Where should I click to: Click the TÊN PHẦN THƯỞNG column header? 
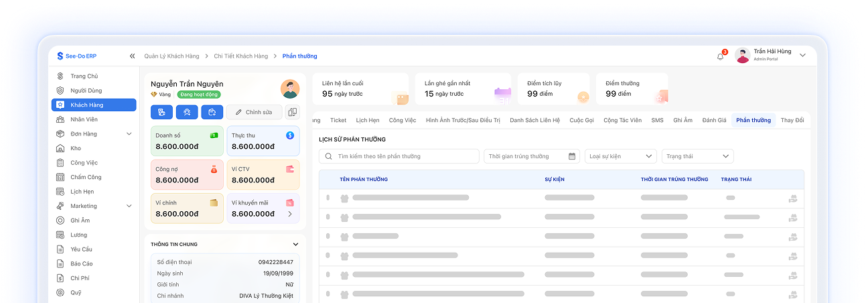[364, 180]
